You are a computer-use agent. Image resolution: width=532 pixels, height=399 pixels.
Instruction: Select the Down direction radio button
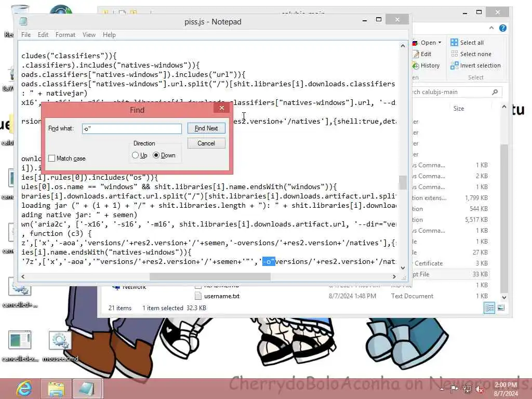156,155
